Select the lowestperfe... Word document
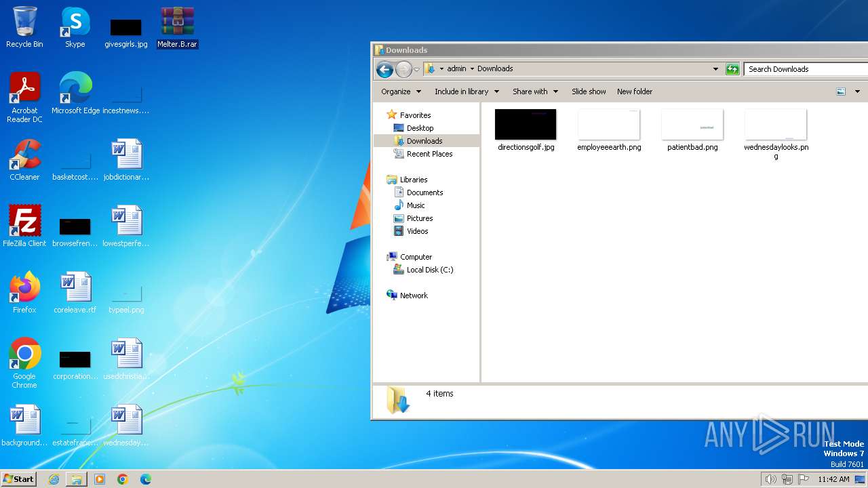 point(126,226)
